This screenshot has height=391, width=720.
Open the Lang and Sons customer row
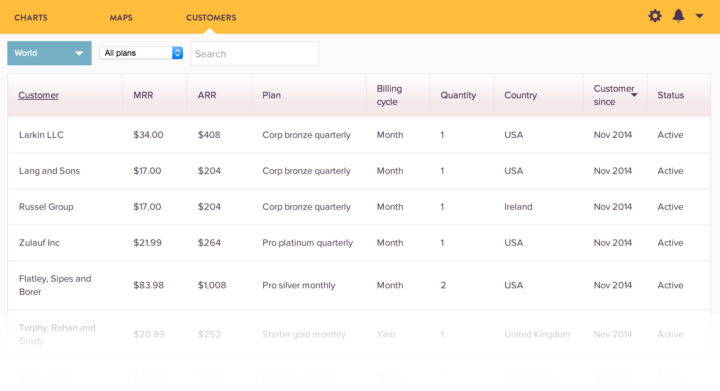[359, 171]
